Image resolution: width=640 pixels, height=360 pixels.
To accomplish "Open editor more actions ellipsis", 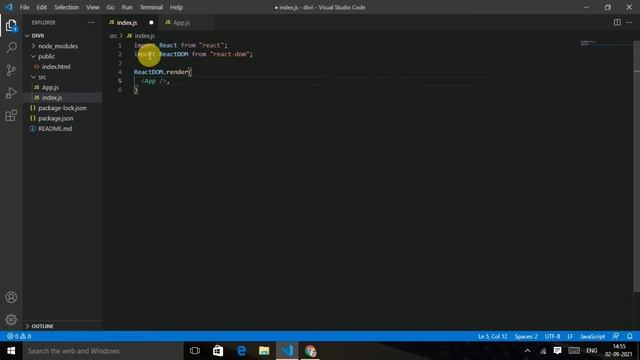I will tap(629, 22).
